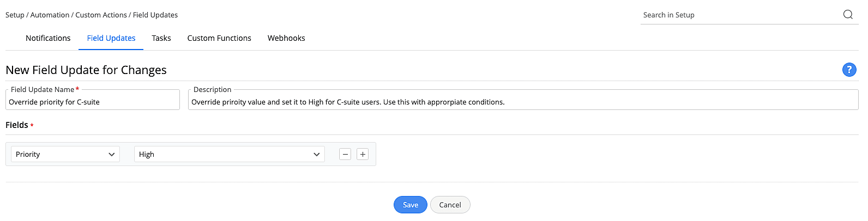Open Automation in the breadcrumb

50,15
